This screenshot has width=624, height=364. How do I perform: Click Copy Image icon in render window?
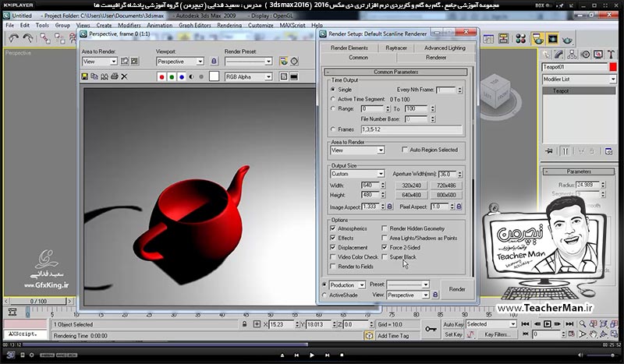tap(94, 76)
